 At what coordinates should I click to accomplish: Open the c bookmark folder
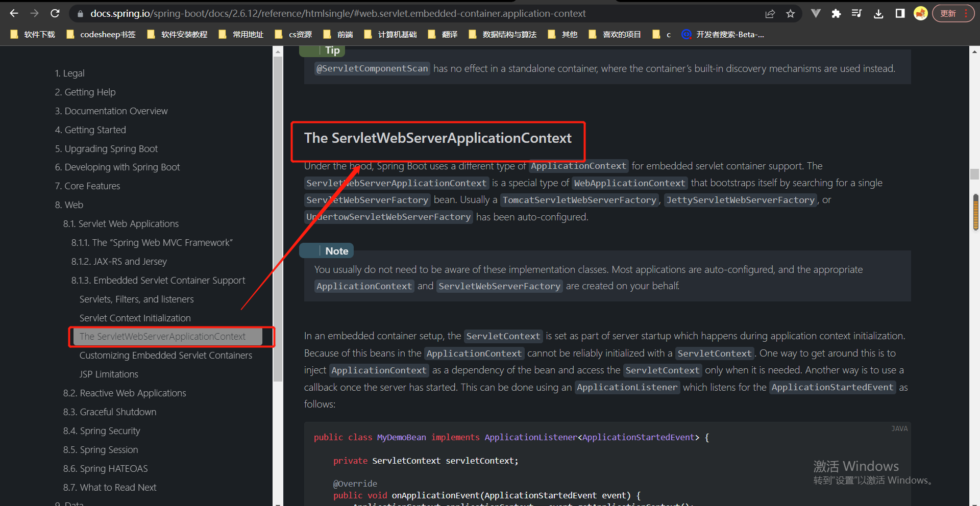pyautogui.click(x=662, y=34)
